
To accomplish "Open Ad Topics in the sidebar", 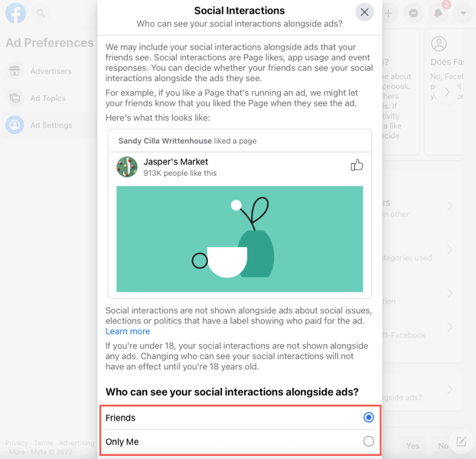I will tap(48, 98).
